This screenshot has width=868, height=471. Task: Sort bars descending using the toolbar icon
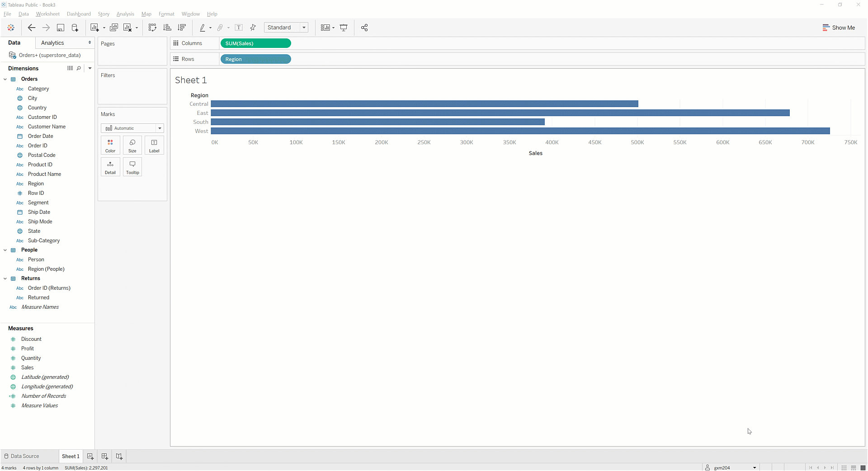tap(182, 28)
